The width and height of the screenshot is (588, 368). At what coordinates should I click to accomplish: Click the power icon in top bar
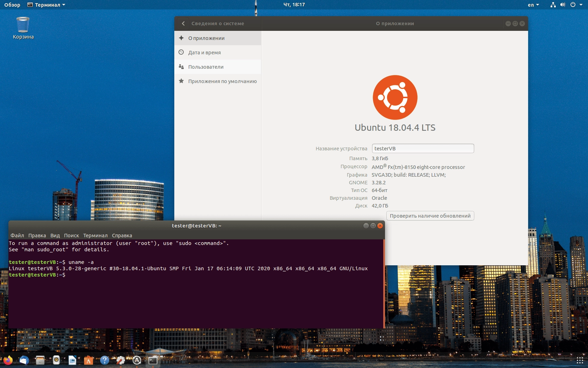[573, 5]
